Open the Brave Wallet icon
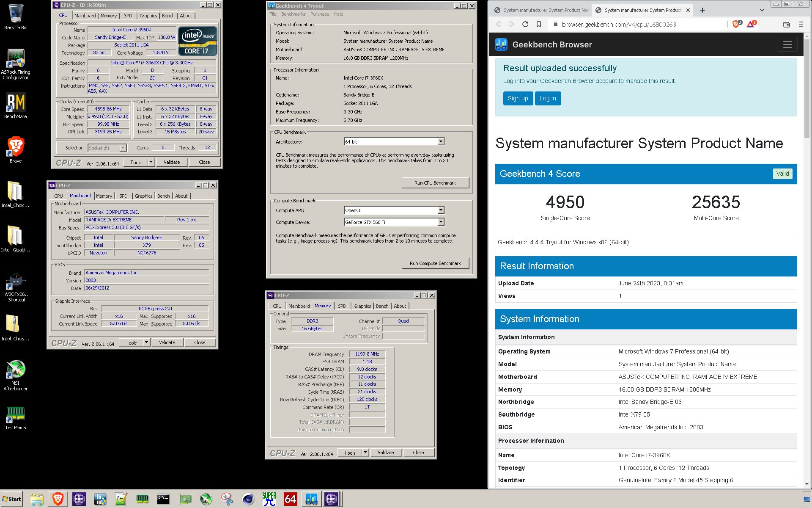This screenshot has width=812, height=508. (x=787, y=24)
